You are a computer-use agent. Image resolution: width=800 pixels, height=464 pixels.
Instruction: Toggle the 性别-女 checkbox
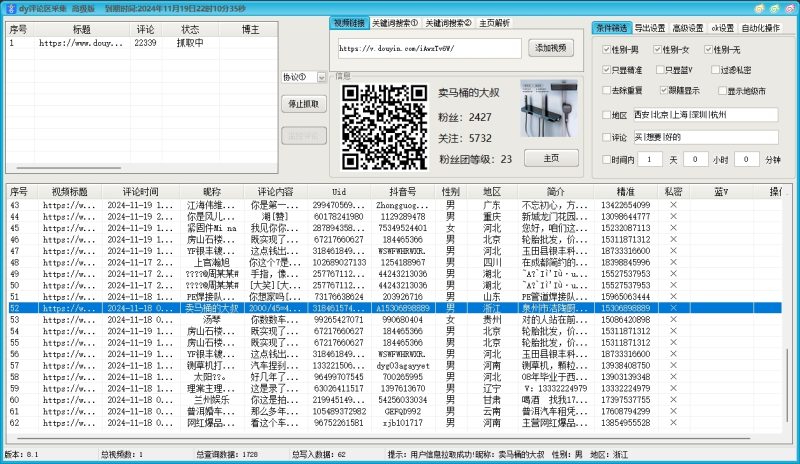tap(657, 50)
